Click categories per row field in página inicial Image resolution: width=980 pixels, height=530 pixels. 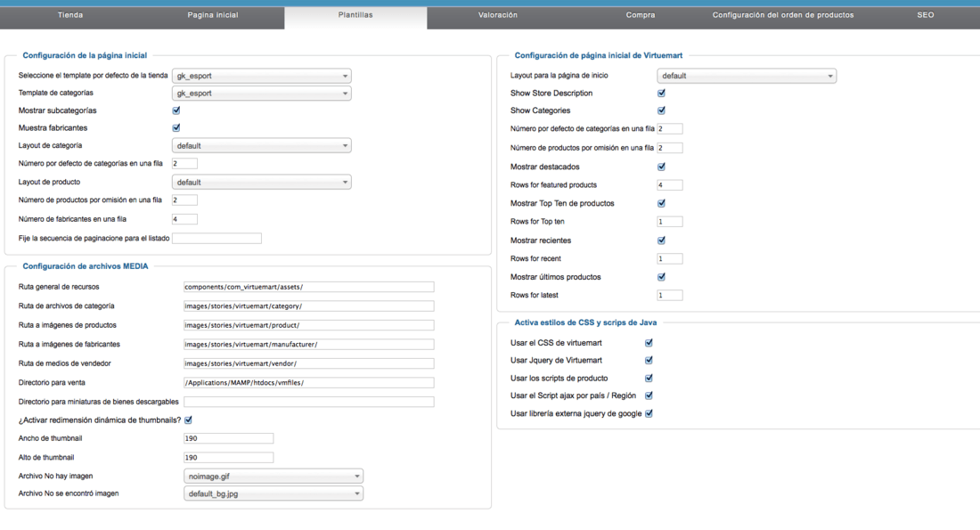click(x=184, y=164)
